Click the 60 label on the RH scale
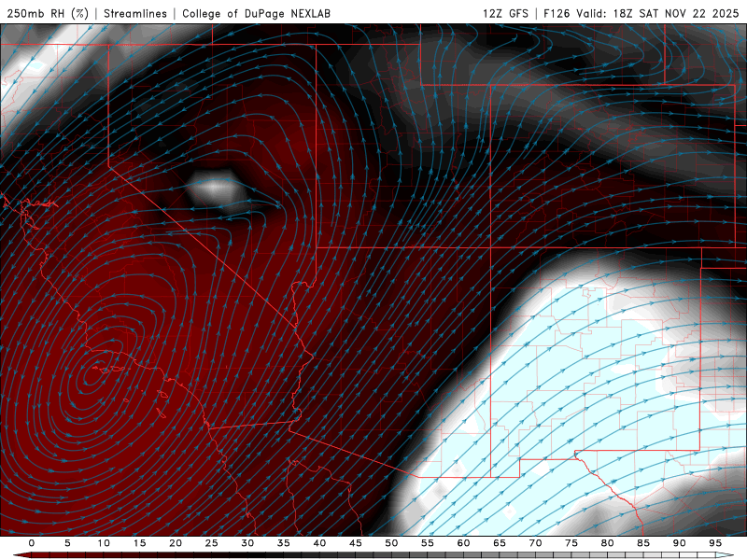The image size is (747, 560). click(x=463, y=543)
